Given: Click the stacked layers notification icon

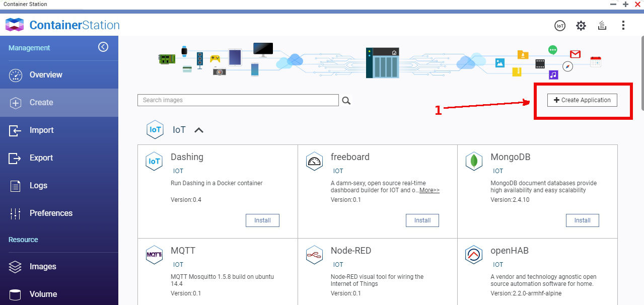Looking at the screenshot, I should coord(602,26).
